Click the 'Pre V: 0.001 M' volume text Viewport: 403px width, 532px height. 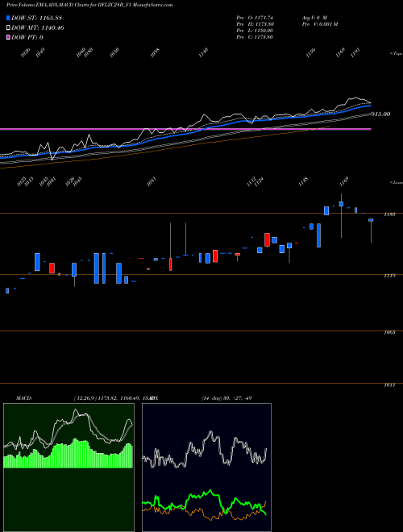[319, 24]
